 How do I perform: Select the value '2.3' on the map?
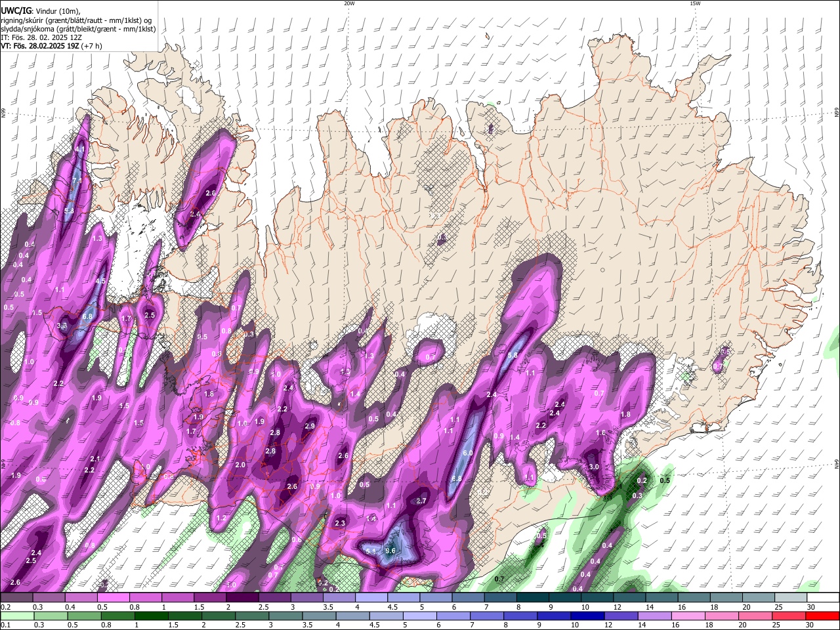[340, 523]
